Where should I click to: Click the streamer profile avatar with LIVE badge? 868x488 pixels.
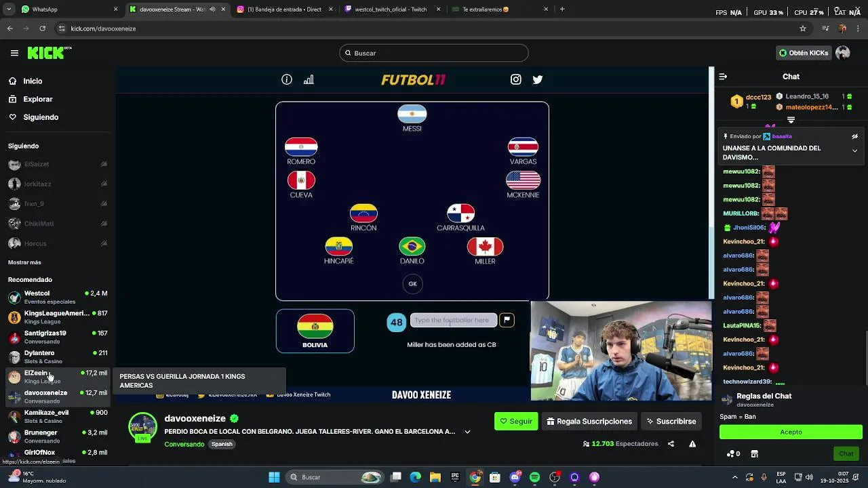[x=142, y=427]
